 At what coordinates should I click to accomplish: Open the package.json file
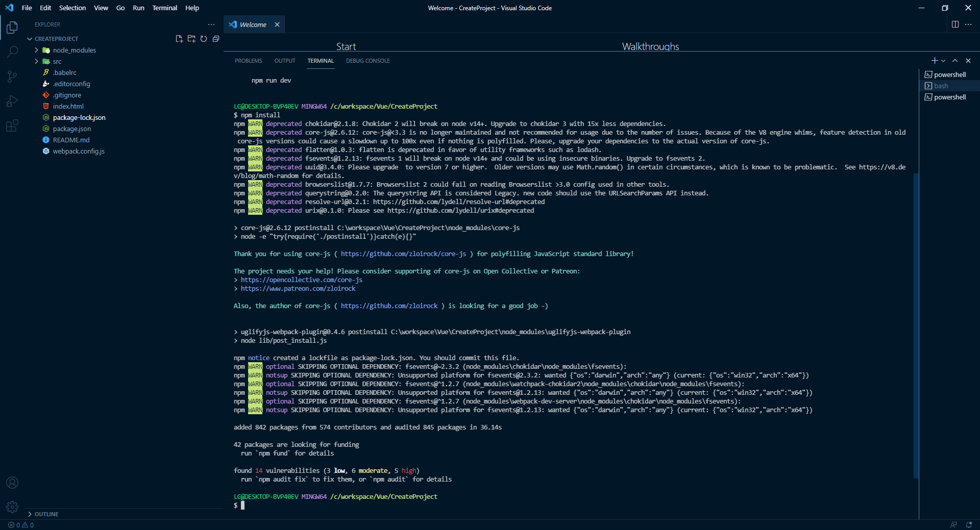pyautogui.click(x=72, y=129)
